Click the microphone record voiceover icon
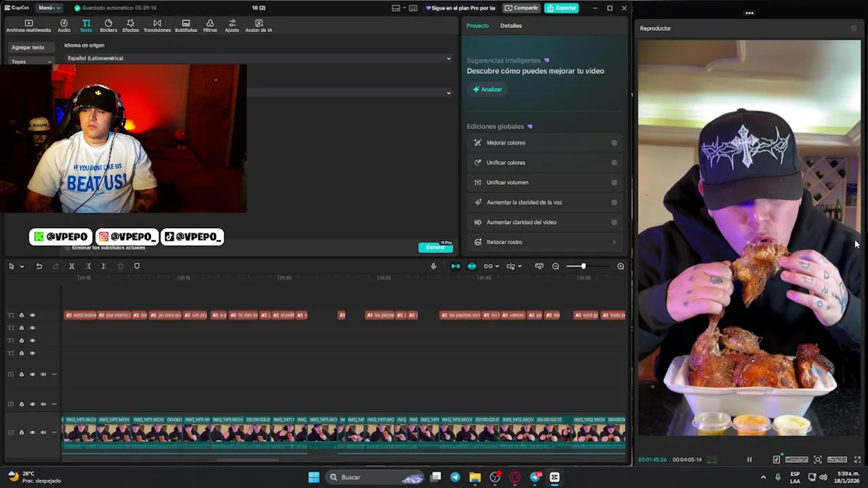This screenshot has width=868, height=488. (x=433, y=266)
